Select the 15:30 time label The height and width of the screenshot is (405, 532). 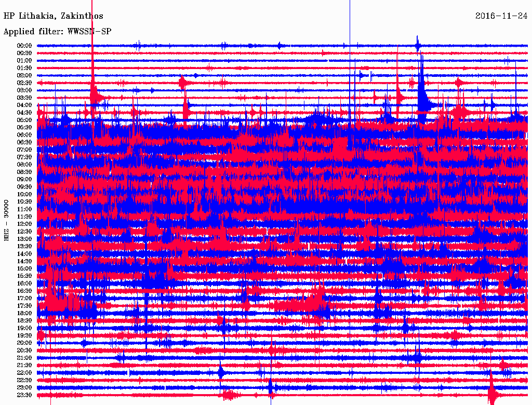[24, 276]
